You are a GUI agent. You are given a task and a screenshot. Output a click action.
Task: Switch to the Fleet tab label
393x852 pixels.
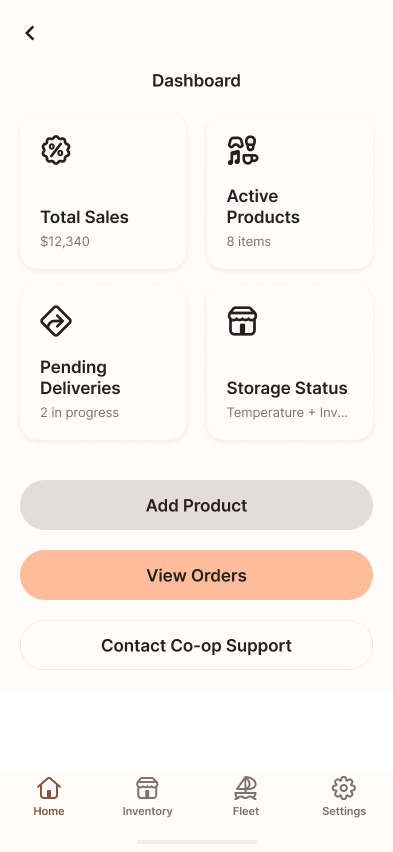(246, 811)
